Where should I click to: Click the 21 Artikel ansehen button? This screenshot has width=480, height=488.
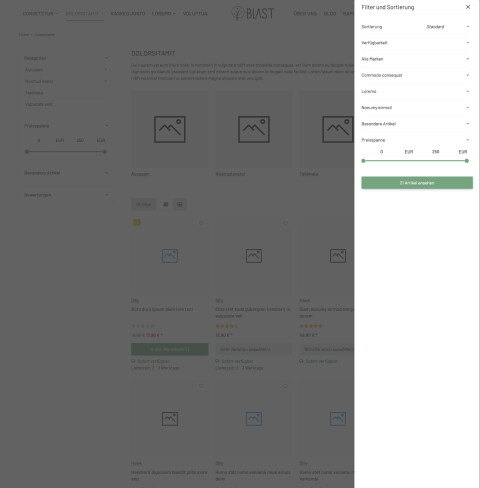tap(417, 183)
